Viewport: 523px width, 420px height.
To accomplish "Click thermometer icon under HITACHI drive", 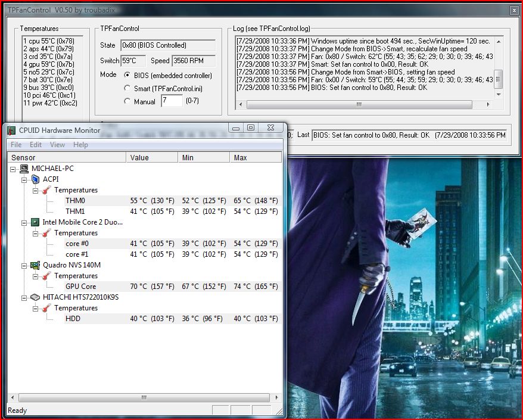I will click(x=46, y=308).
